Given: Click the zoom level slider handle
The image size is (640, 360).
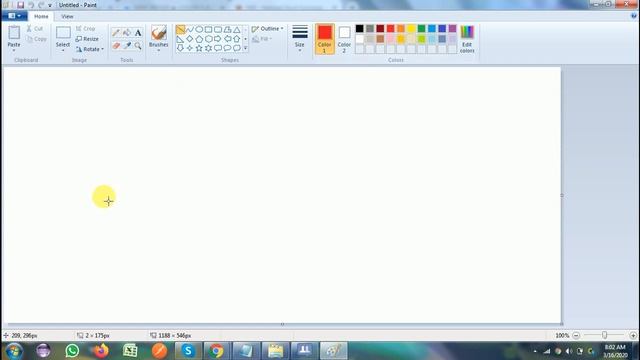Looking at the screenshot, I should coord(604,335).
